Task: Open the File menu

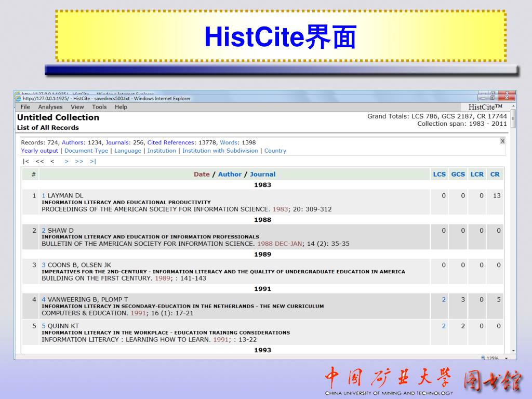Action: tap(25, 107)
